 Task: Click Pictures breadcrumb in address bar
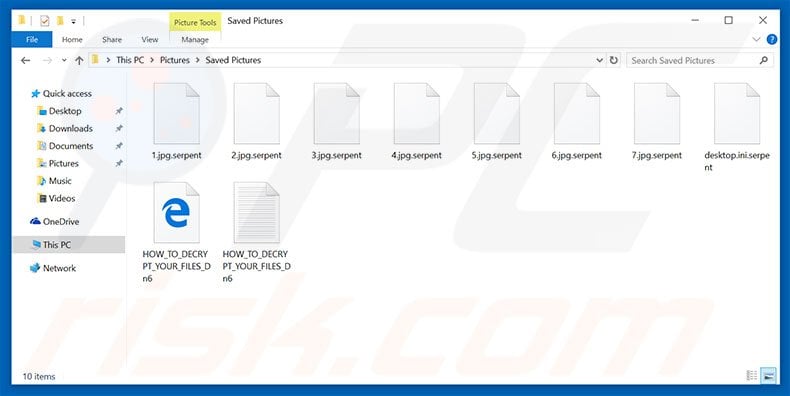[175, 60]
